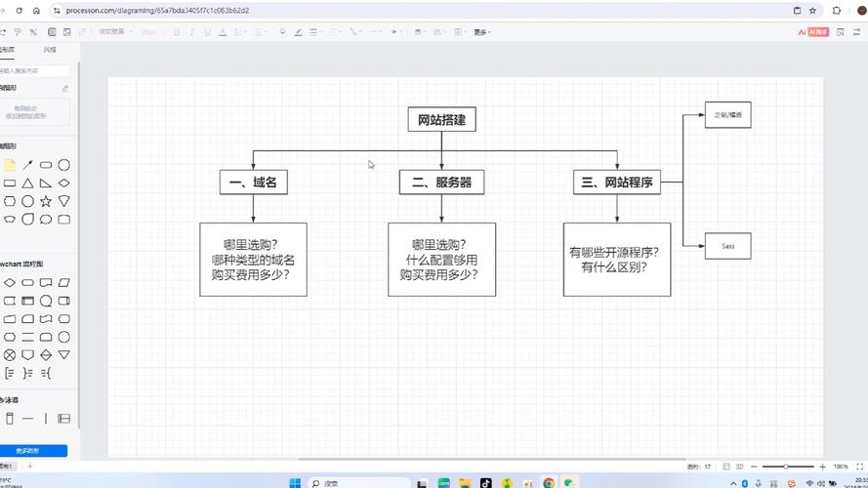Choose the triangle shape in the basic shapes

click(x=27, y=183)
